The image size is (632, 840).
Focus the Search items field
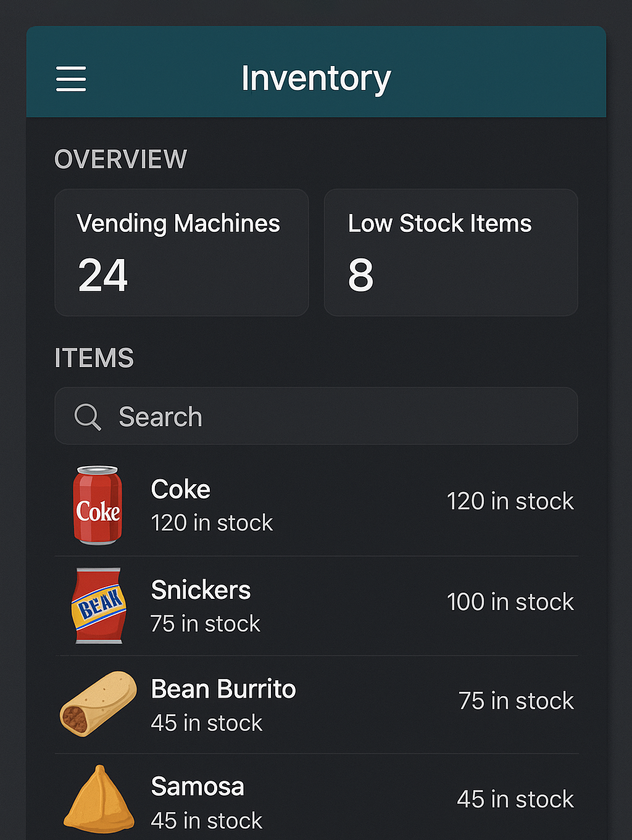pos(333,416)
